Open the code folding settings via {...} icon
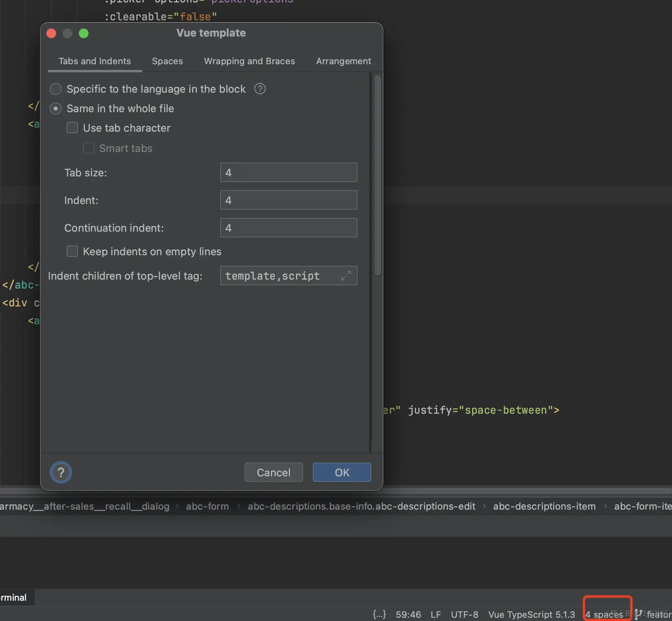The height and width of the screenshot is (621, 672). [x=379, y=614]
